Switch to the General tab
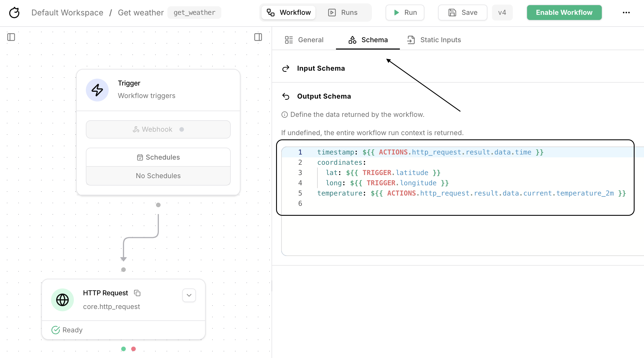644x358 pixels. tap(304, 40)
